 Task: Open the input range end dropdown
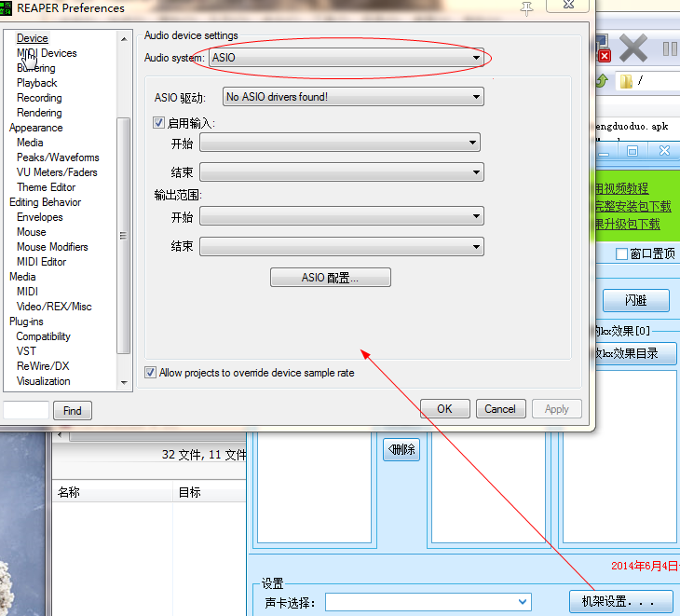coord(341,172)
